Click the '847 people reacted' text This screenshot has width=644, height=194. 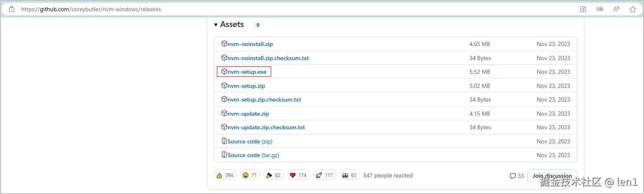click(x=388, y=175)
